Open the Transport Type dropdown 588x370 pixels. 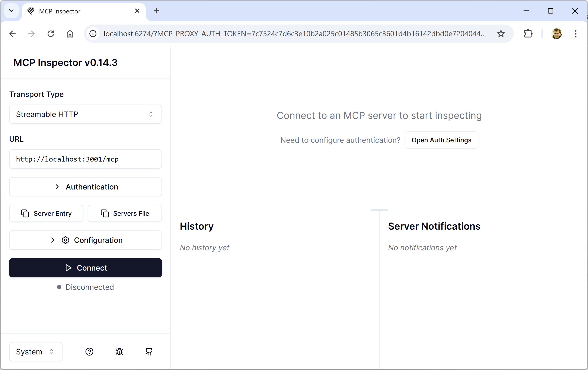coord(86,114)
